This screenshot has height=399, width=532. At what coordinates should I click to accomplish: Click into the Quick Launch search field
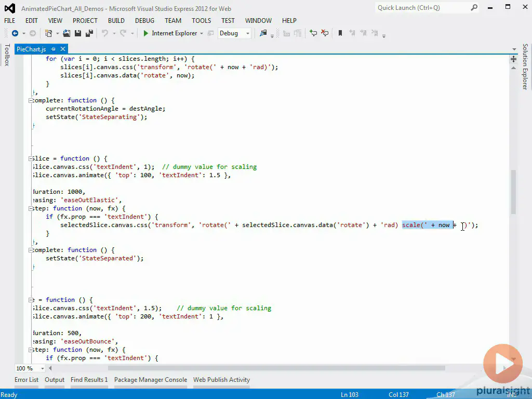pyautogui.click(x=422, y=7)
